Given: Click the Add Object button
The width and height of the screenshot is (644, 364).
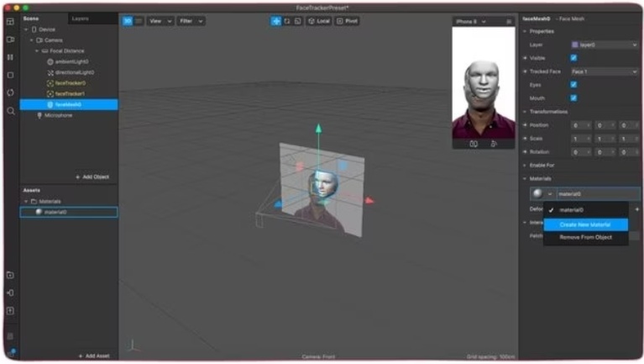Looking at the screenshot, I should pyautogui.click(x=92, y=177).
